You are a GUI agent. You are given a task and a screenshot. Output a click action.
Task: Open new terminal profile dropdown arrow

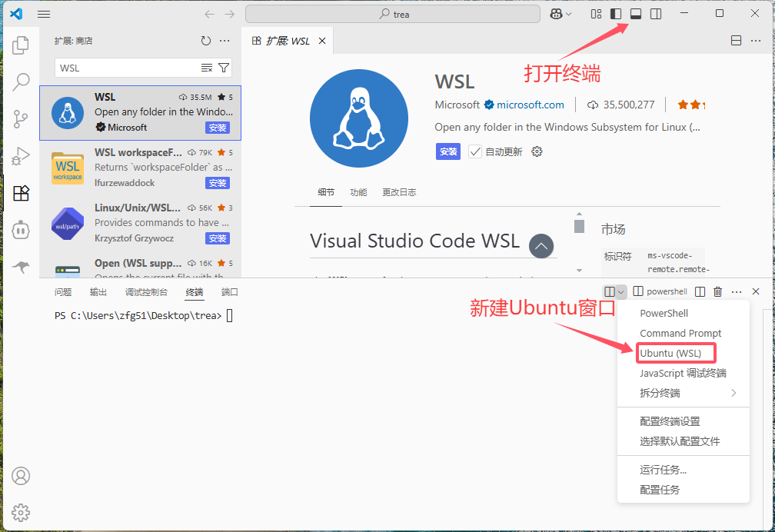click(621, 291)
